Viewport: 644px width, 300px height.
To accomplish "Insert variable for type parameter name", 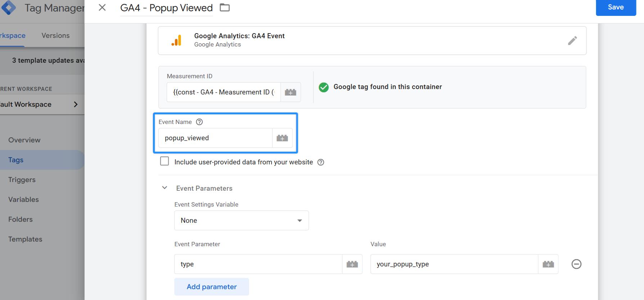I will click(x=352, y=264).
